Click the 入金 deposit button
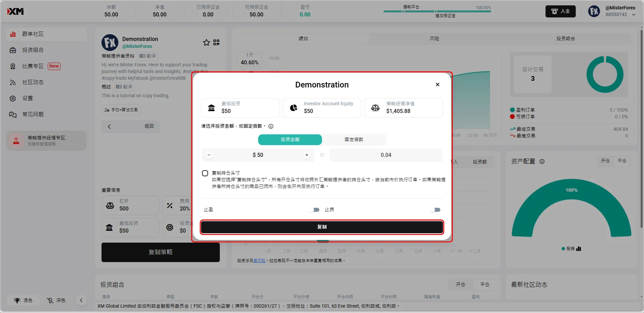Screen dimensions: 644x313 (x=560, y=11)
